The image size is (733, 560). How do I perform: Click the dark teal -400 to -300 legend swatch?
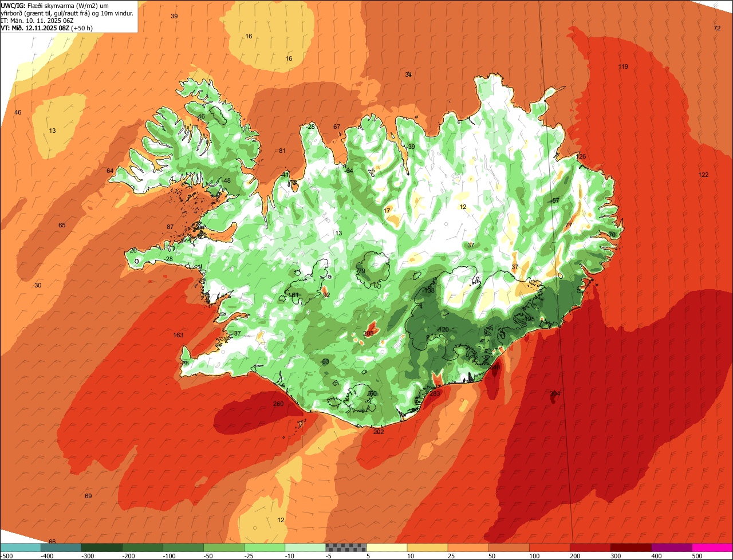click(61, 547)
